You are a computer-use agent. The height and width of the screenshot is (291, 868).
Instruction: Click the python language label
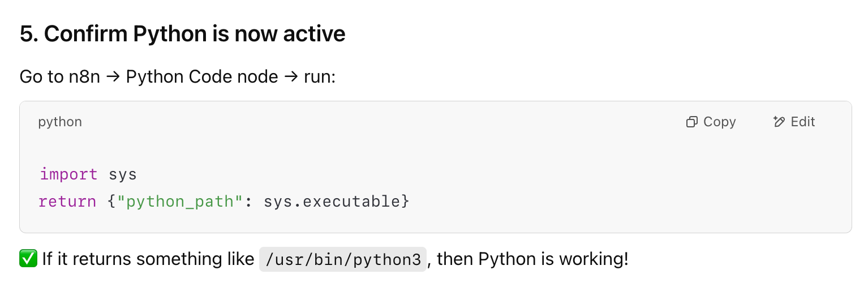(60, 122)
